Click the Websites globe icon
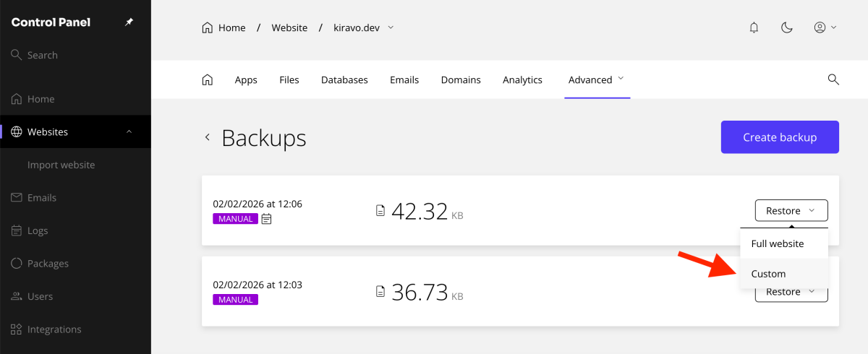Viewport: 868px width, 354px height. 17,132
